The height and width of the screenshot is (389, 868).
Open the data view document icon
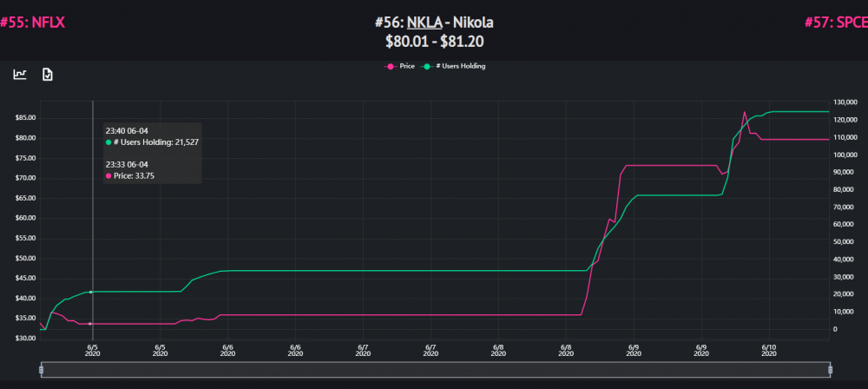click(x=48, y=75)
